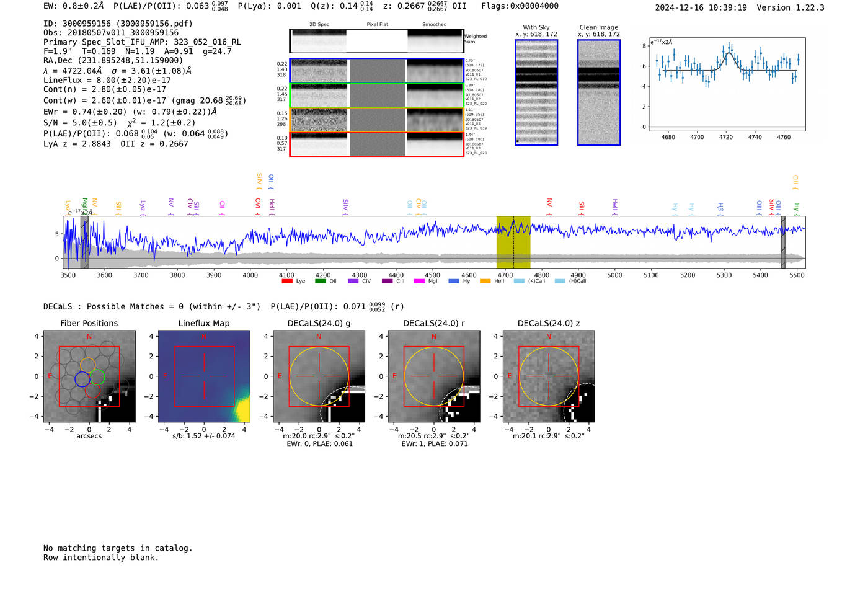Click the EWr: 1, PLAE: 0.071 caption
868x591 pixels.
pyautogui.click(x=435, y=443)
